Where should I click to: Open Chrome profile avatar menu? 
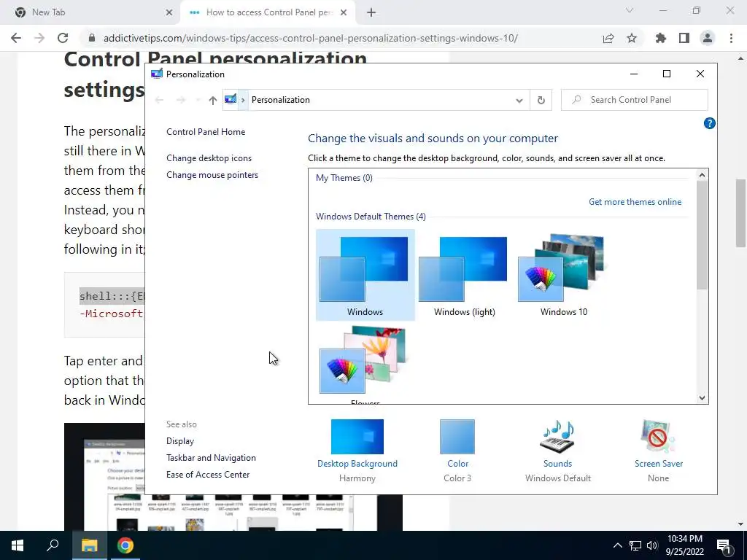coord(708,38)
